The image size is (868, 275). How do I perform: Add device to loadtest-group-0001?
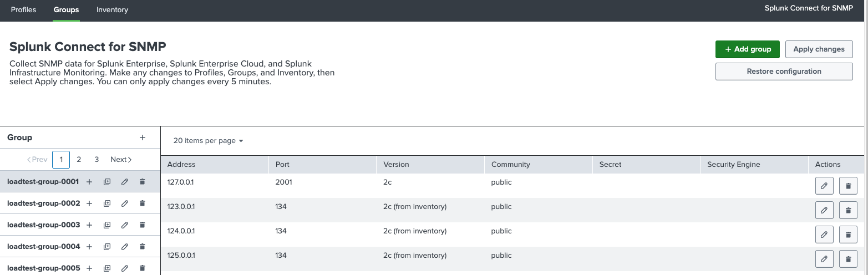point(89,182)
